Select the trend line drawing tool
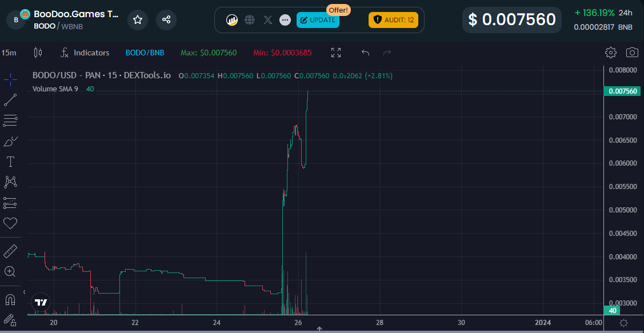Image resolution: width=644 pixels, height=333 pixels. (10, 100)
